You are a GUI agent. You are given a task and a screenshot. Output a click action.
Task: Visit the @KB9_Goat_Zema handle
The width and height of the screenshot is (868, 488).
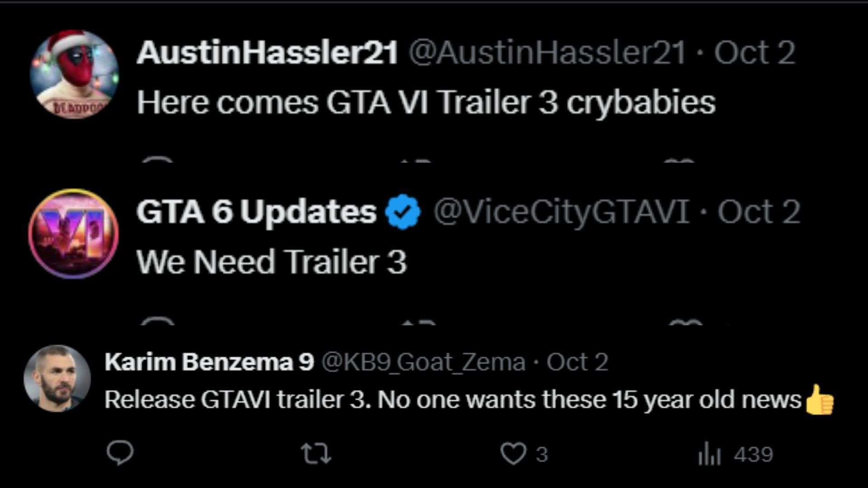click(x=424, y=362)
